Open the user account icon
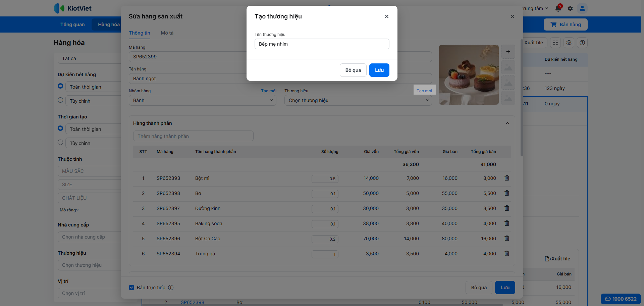The width and height of the screenshot is (644, 306). click(582, 8)
